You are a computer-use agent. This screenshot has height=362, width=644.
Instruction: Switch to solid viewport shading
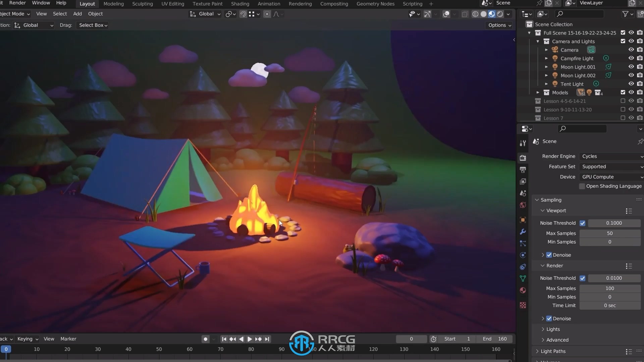483,14
